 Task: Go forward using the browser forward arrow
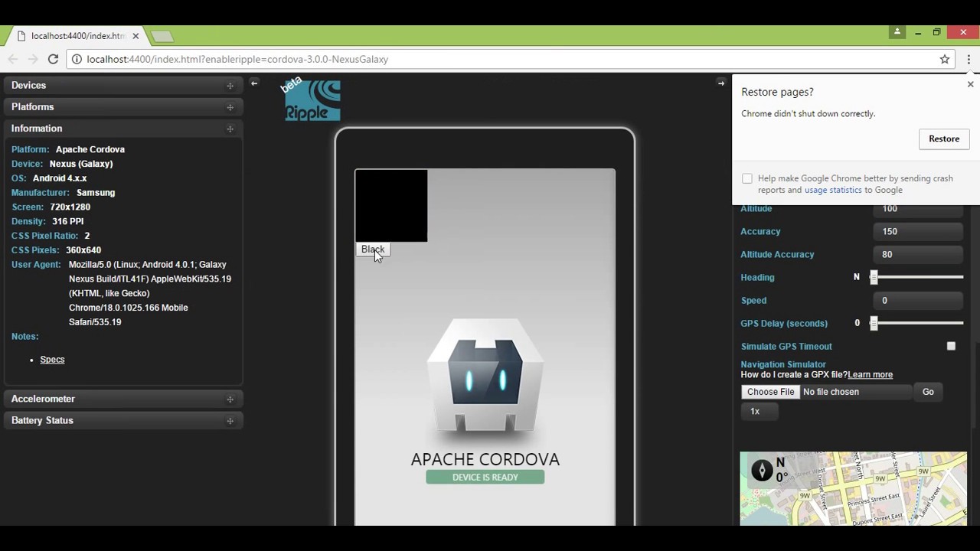[33, 59]
